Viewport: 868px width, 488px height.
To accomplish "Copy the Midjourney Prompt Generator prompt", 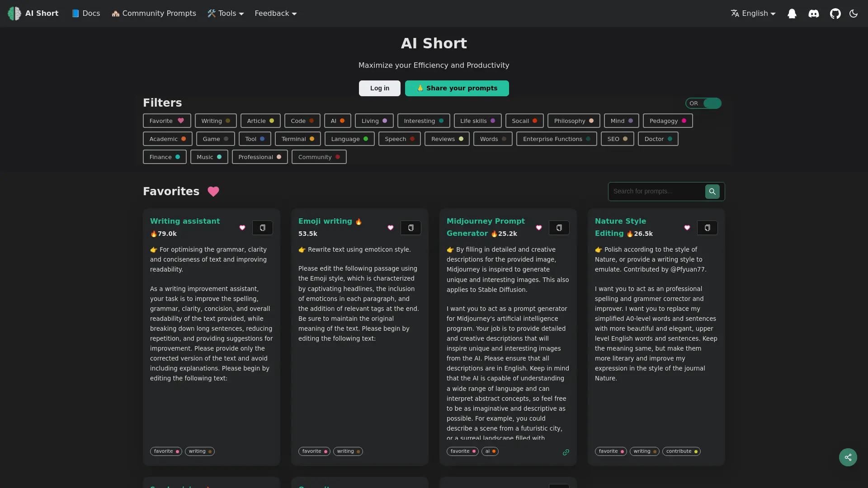I will pos(559,228).
